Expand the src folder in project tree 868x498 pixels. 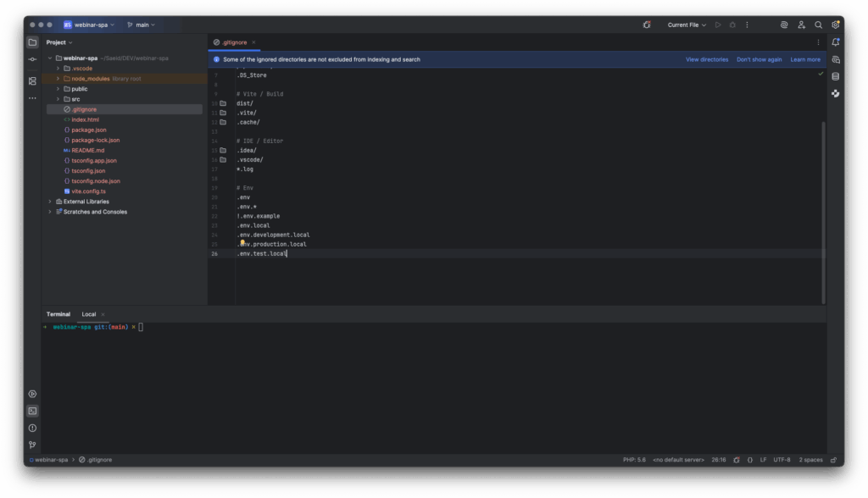(x=58, y=99)
